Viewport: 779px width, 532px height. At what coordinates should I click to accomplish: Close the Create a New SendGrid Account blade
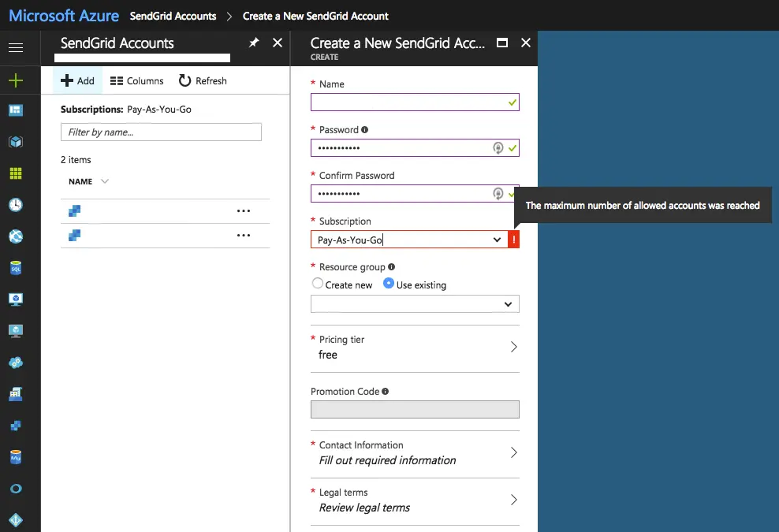[526, 43]
